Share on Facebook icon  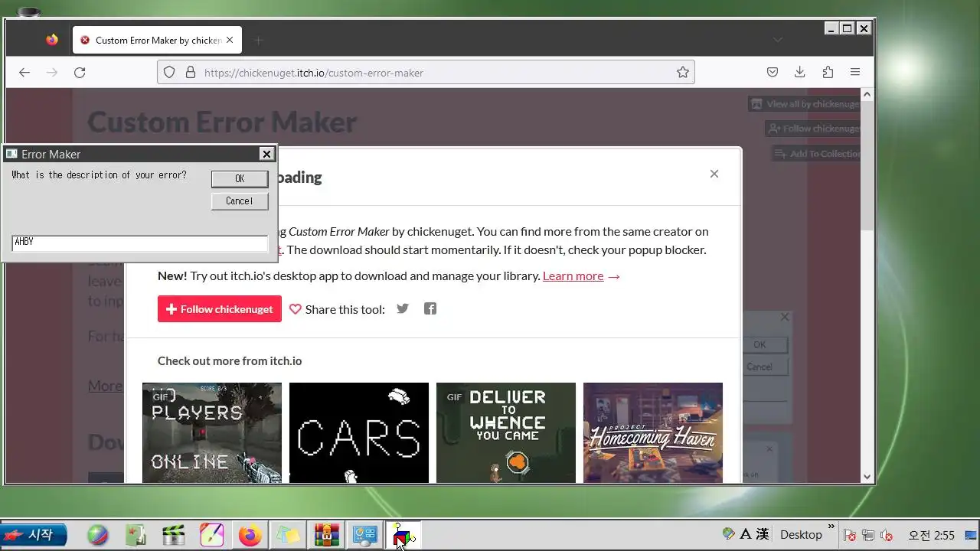click(430, 308)
